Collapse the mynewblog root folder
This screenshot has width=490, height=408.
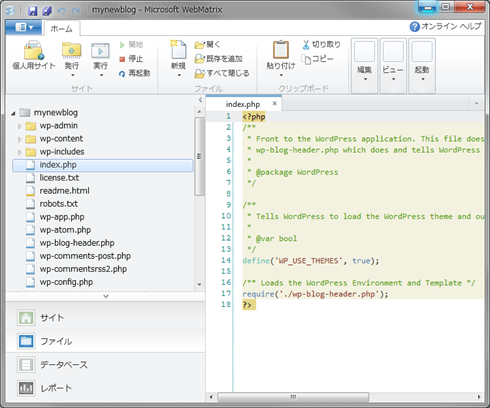pos(13,114)
